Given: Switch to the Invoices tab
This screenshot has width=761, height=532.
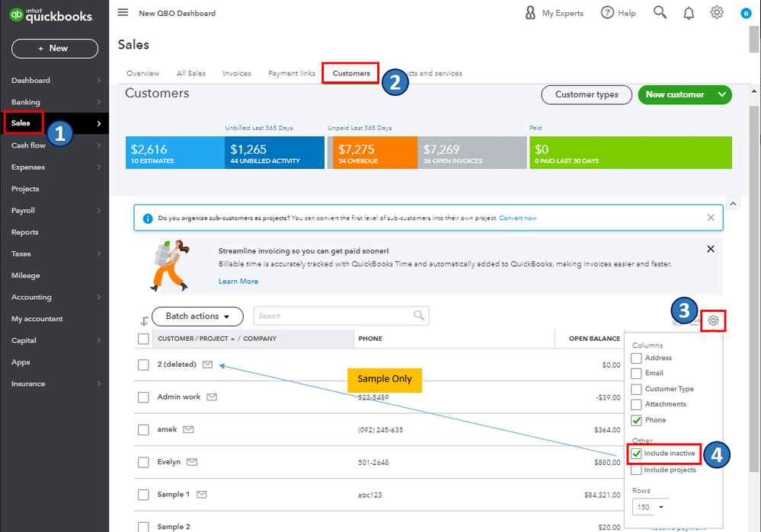Looking at the screenshot, I should pos(237,74).
